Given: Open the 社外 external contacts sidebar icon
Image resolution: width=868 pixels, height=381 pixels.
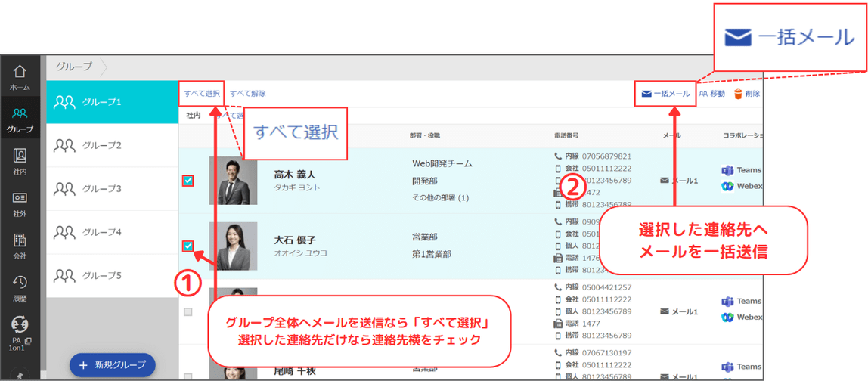Looking at the screenshot, I should 20,198.
